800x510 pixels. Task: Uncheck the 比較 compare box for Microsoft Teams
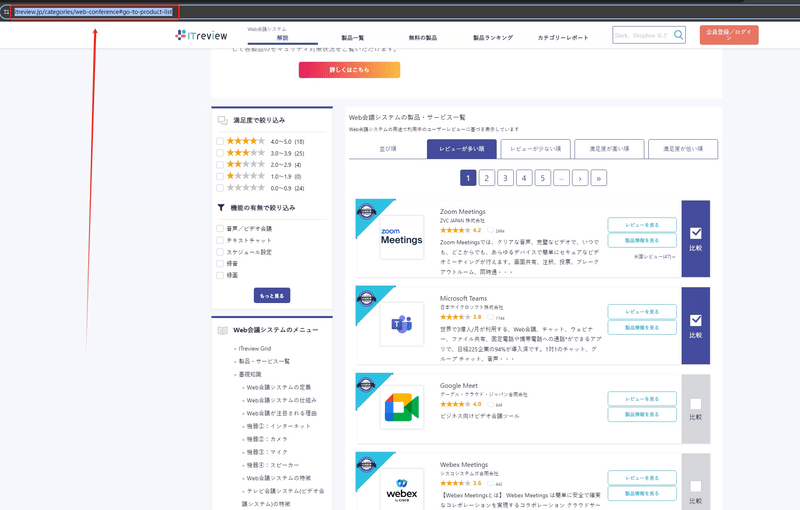click(695, 320)
